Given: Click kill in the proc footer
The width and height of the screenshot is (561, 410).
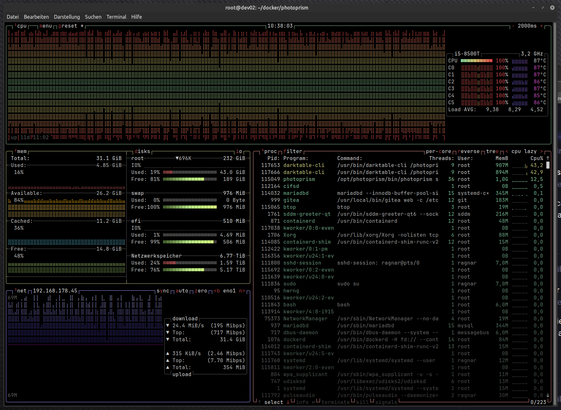Looking at the screenshot, I should [362, 402].
